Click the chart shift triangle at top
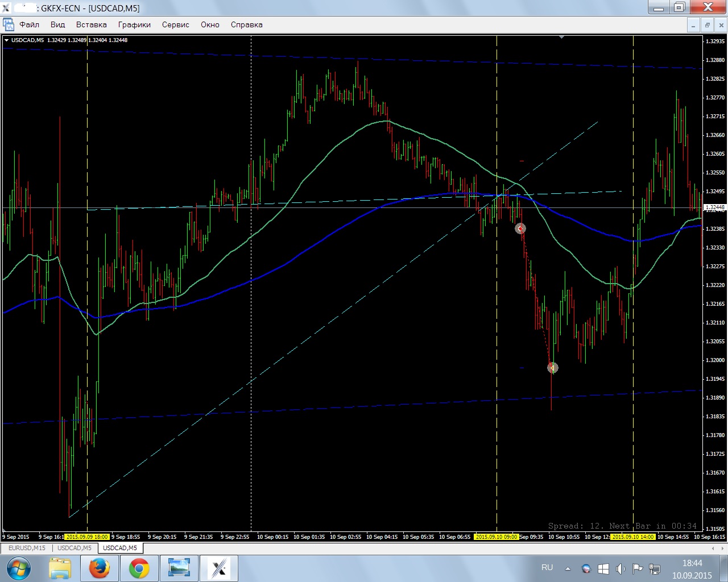728x582 pixels. [561, 38]
